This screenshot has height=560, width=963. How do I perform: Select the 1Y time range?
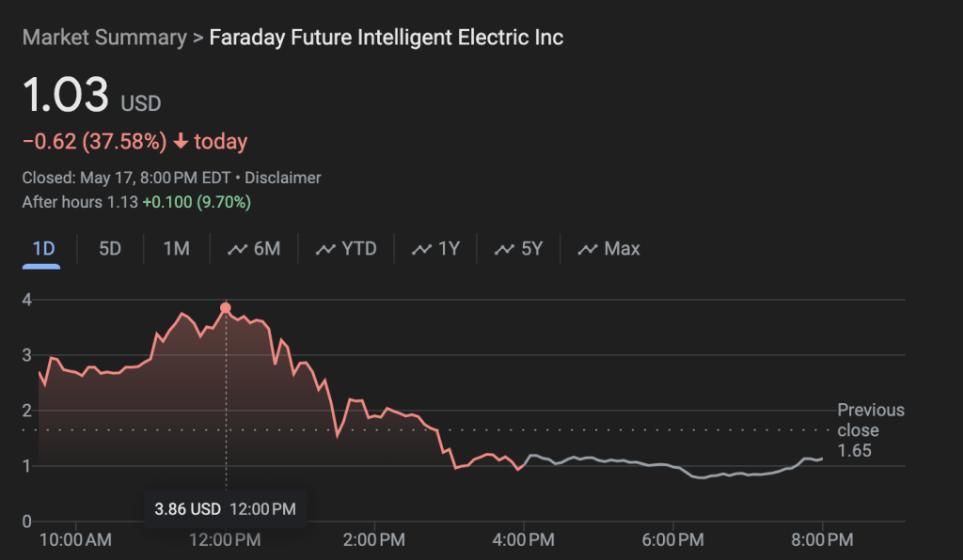[449, 249]
